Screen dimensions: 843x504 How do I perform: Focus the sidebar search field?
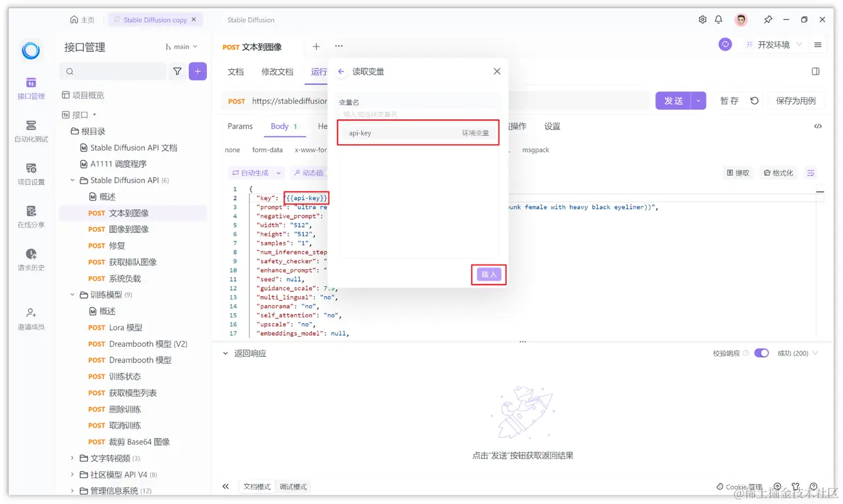113,72
